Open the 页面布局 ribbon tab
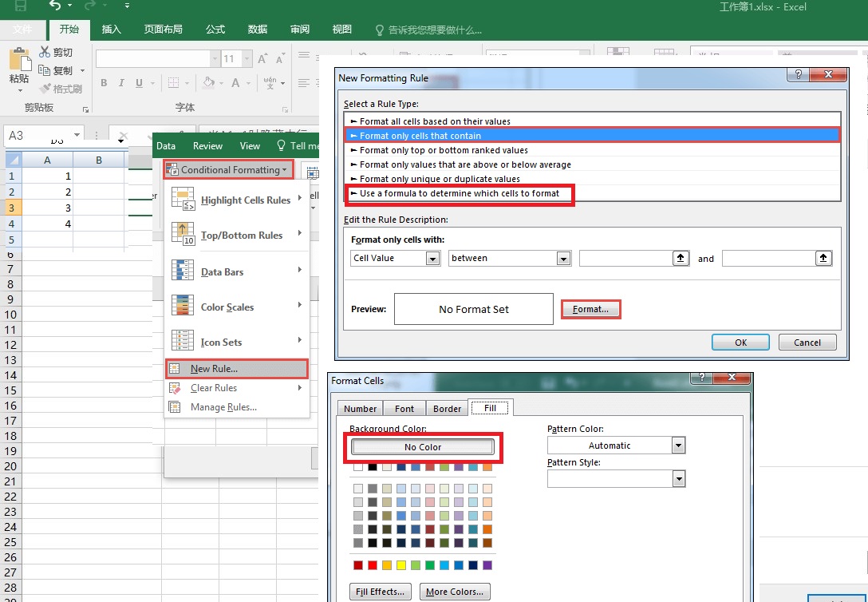 (x=164, y=30)
